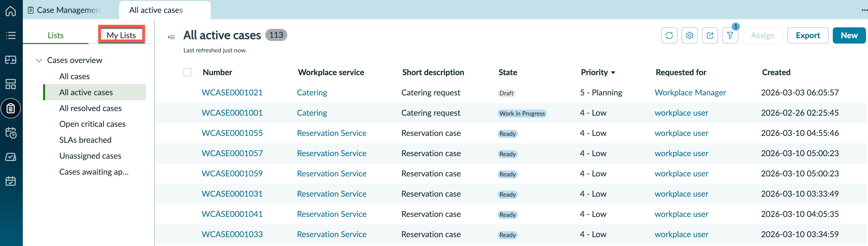Open case WCASE0001057

tap(232, 153)
